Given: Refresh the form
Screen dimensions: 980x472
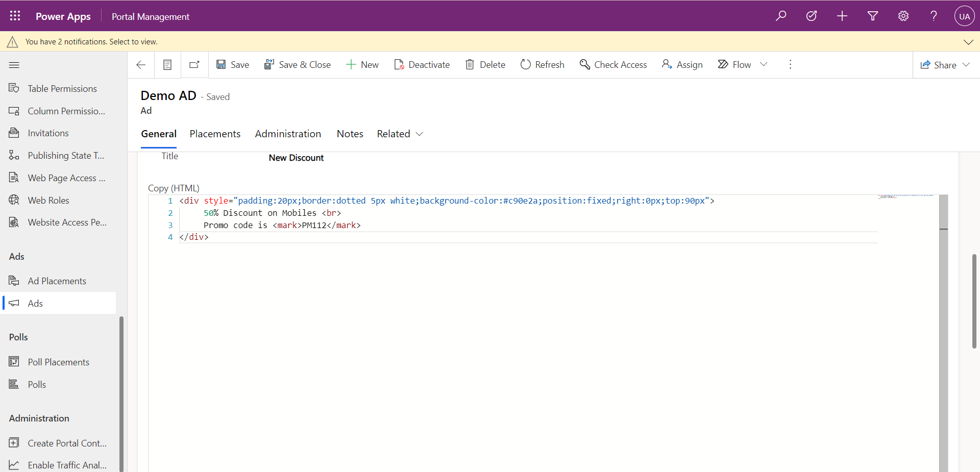Looking at the screenshot, I should [542, 65].
